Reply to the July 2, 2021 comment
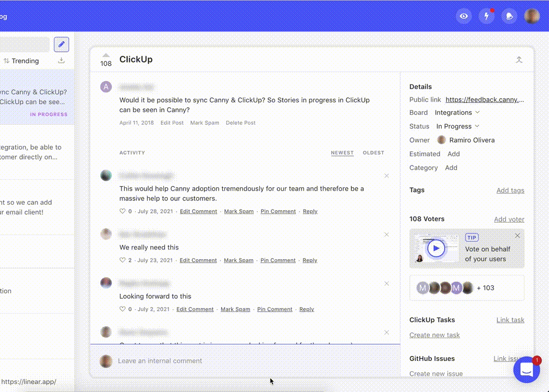This screenshot has width=549, height=392. pyautogui.click(x=307, y=309)
